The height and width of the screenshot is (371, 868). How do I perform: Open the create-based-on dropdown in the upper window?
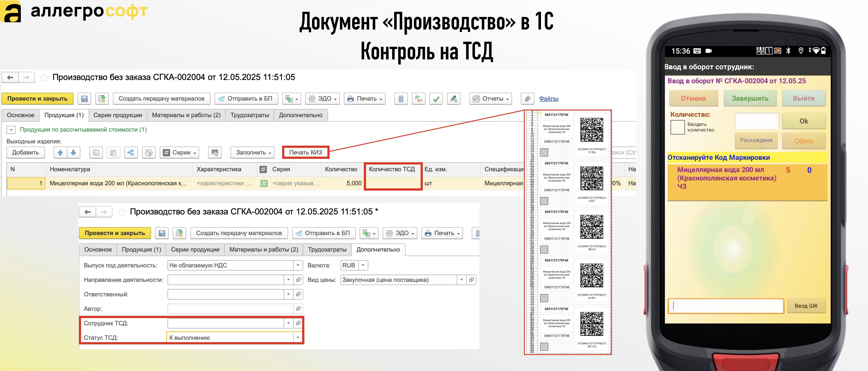291,98
